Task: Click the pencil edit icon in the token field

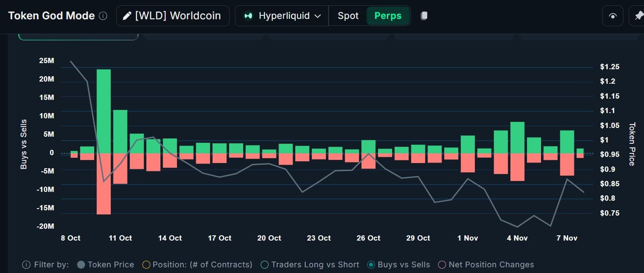Action: pyautogui.click(x=127, y=15)
